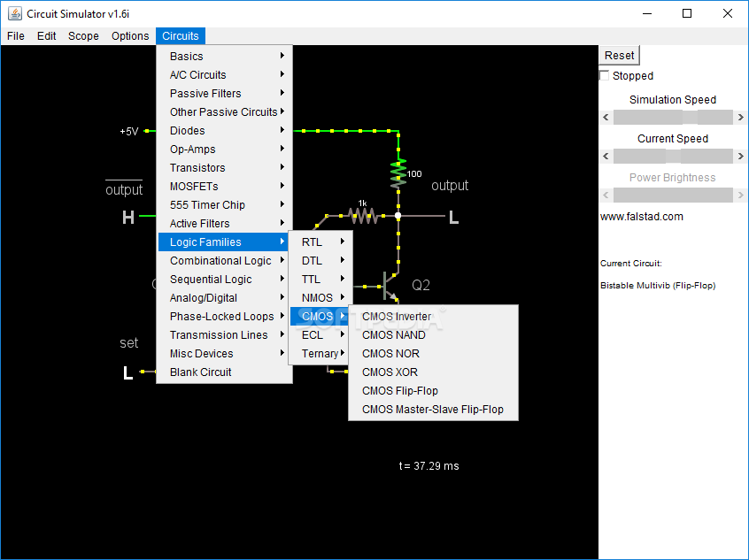Open the Ternary logic submenu

pyautogui.click(x=320, y=354)
